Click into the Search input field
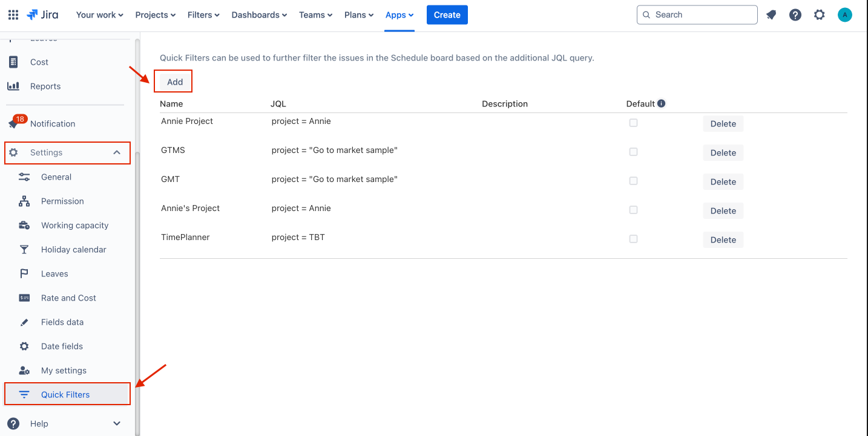Image resolution: width=868 pixels, height=436 pixels. [702, 15]
